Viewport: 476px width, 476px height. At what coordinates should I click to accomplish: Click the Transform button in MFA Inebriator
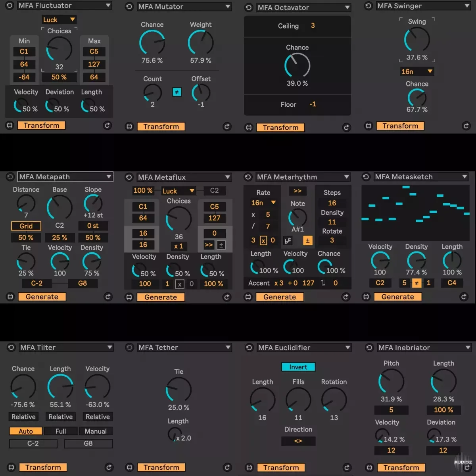[401, 467]
